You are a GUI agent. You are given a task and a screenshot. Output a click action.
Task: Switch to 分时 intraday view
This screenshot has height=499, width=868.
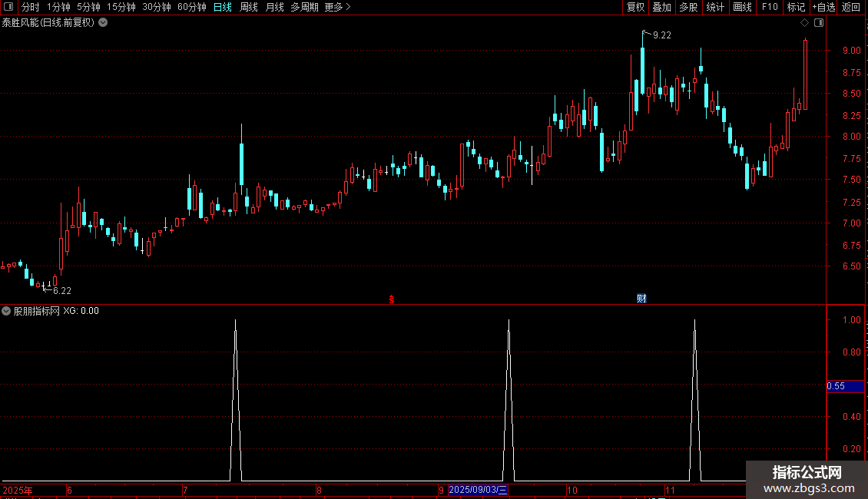tap(31, 7)
